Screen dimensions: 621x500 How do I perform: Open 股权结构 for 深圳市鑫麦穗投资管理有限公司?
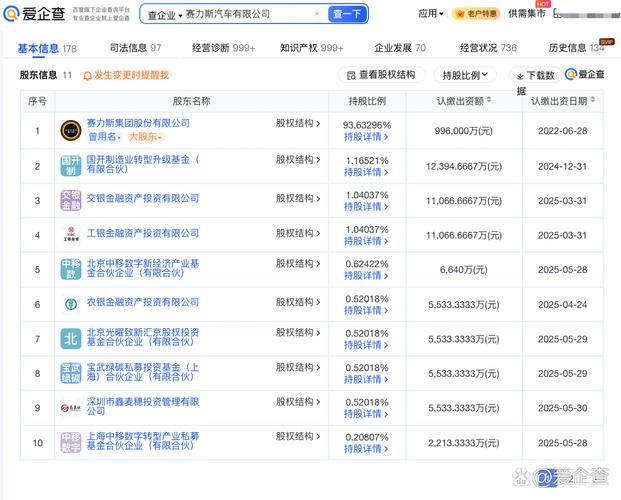(x=298, y=402)
